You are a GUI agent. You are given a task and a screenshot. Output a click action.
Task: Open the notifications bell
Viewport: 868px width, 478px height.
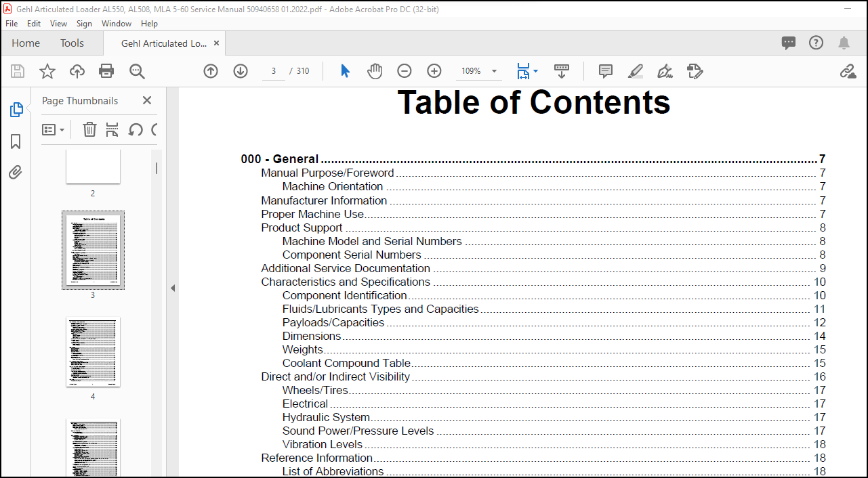844,43
